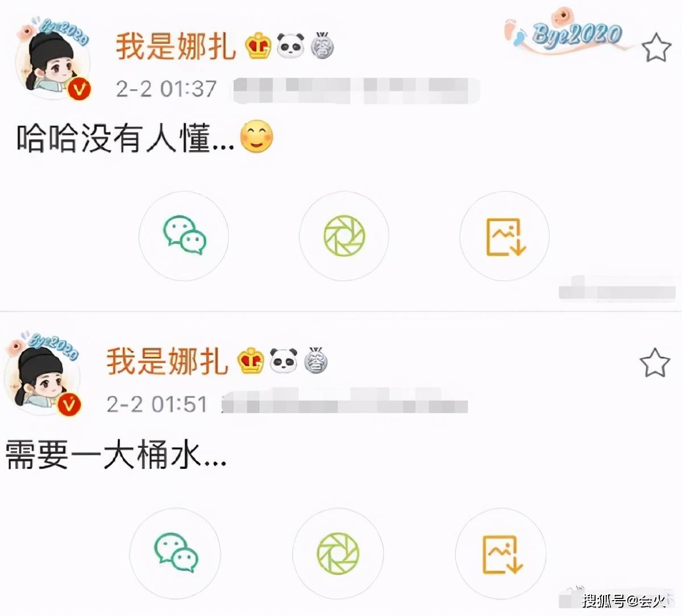Click username 我是娜扎 in the second post

(x=167, y=361)
